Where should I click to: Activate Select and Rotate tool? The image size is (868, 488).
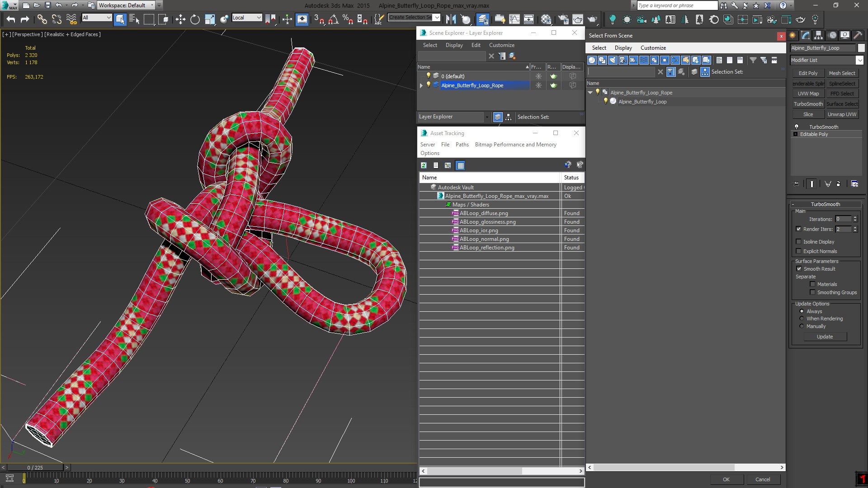coord(195,19)
